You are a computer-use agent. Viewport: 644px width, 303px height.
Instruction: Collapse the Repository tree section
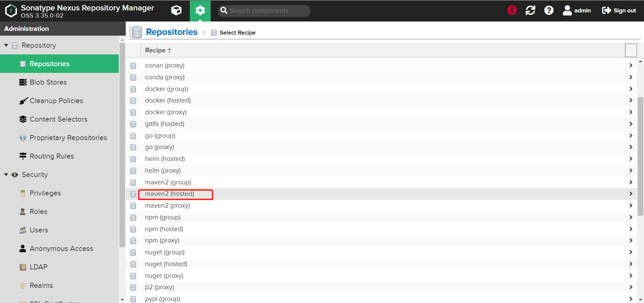point(6,45)
